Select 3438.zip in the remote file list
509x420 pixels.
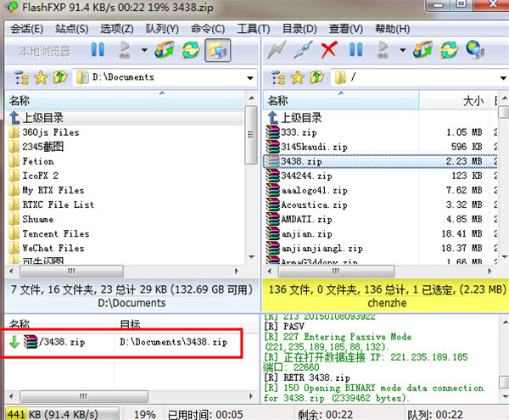click(x=305, y=161)
